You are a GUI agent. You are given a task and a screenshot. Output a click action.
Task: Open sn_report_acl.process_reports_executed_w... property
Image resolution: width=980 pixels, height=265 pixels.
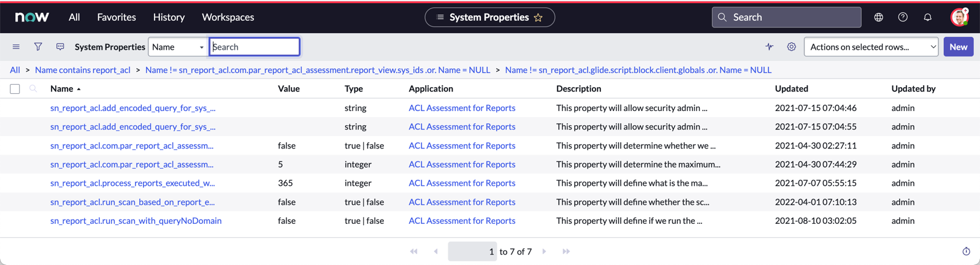coord(132,183)
